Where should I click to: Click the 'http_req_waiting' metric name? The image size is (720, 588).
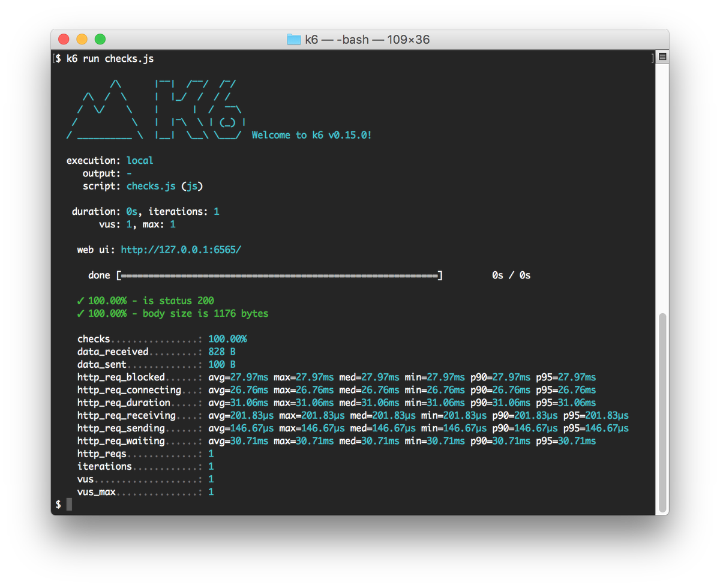(x=121, y=441)
